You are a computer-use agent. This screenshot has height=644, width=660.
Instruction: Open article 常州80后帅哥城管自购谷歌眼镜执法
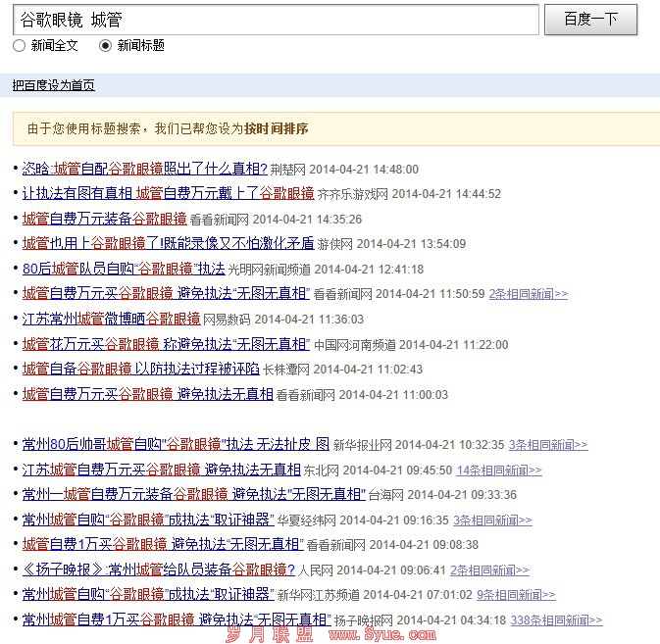pos(176,445)
